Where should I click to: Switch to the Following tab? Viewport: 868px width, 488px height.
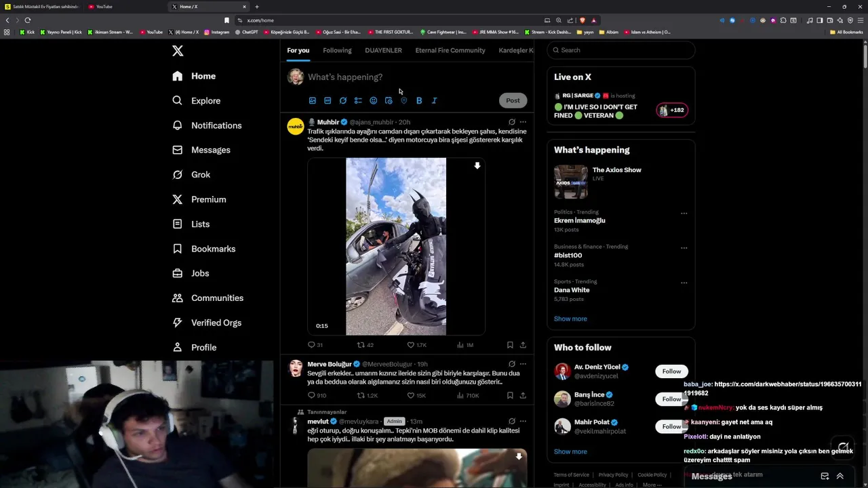point(337,50)
